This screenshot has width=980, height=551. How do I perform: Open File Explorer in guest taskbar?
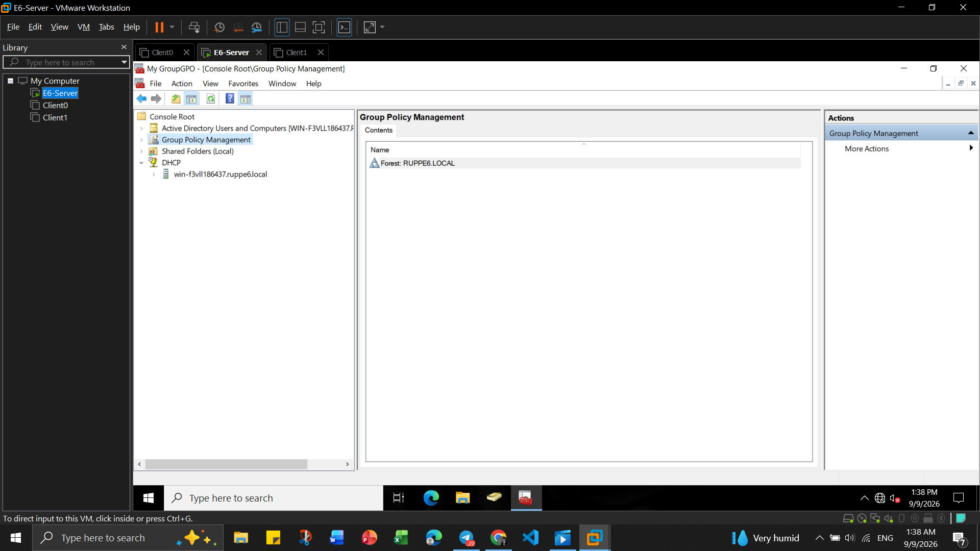[463, 498]
